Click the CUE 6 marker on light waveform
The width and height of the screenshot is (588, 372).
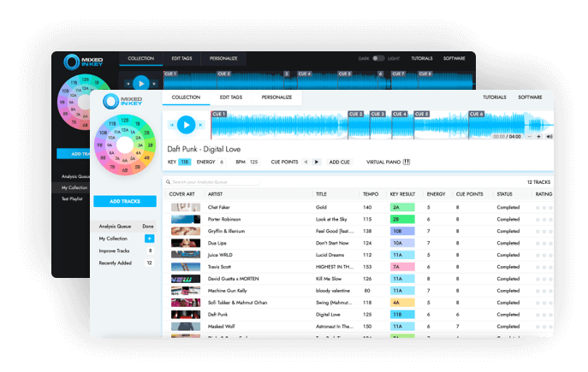(476, 114)
